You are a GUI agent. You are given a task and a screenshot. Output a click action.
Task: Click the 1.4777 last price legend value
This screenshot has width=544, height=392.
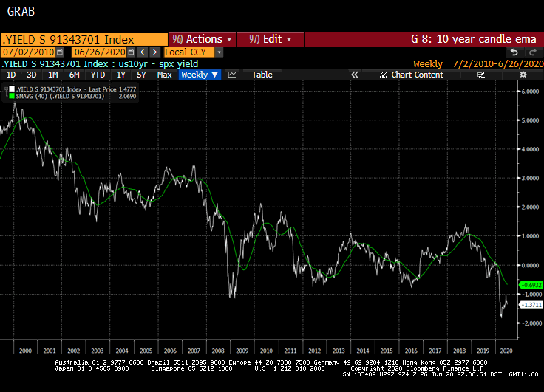click(127, 89)
